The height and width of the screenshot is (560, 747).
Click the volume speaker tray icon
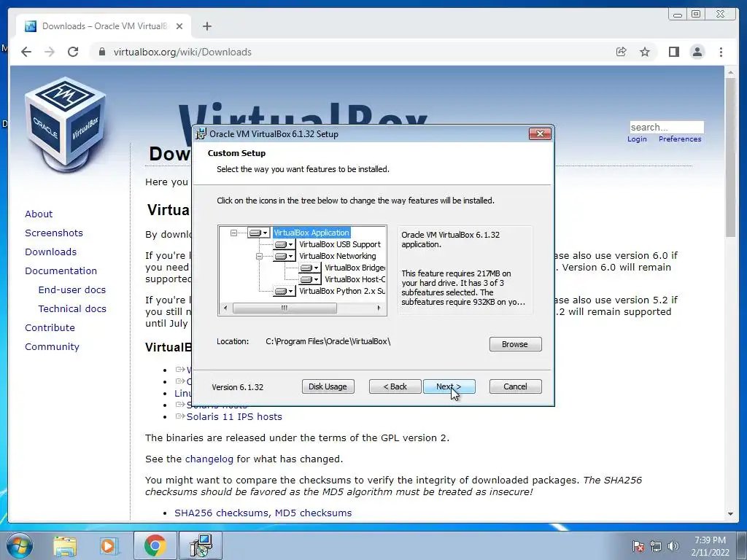click(x=673, y=545)
